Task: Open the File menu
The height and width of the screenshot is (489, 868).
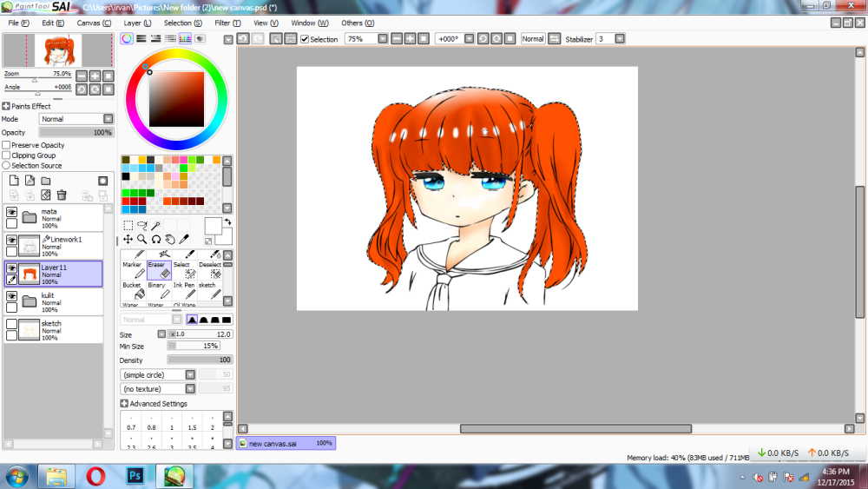Action: click(x=19, y=23)
